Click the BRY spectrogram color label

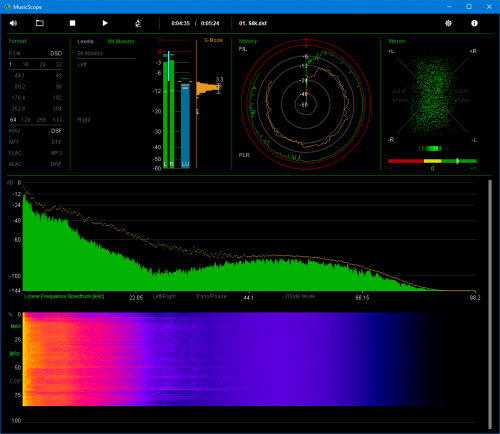tap(15, 354)
